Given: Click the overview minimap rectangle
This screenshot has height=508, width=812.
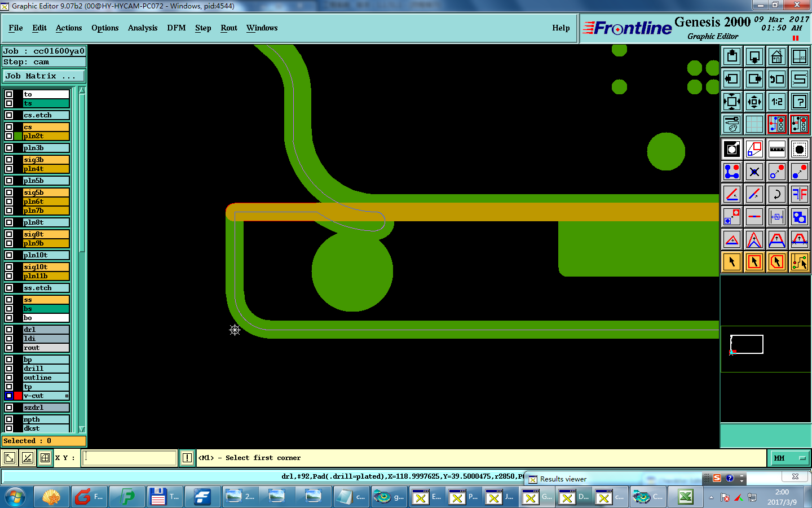Looking at the screenshot, I should coord(747,344).
